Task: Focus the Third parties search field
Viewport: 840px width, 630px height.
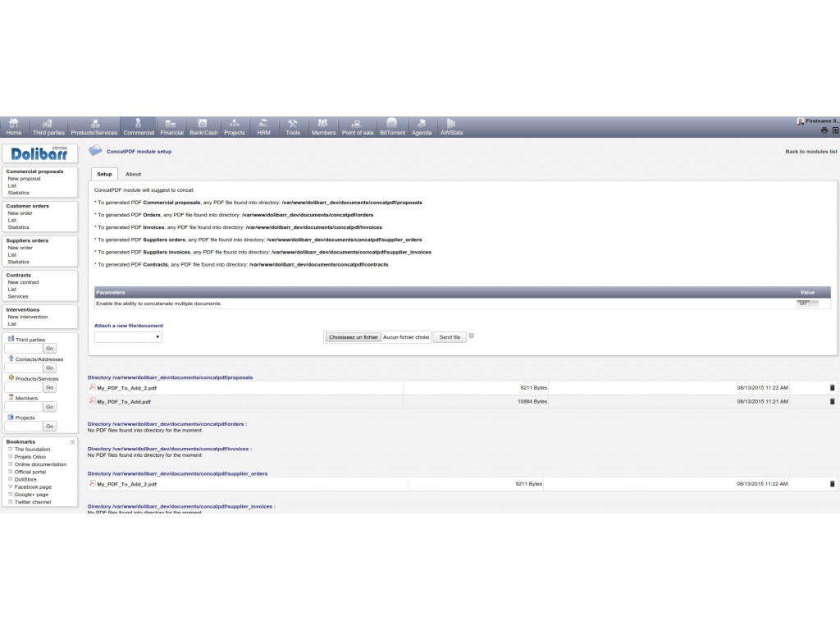Action: point(24,348)
